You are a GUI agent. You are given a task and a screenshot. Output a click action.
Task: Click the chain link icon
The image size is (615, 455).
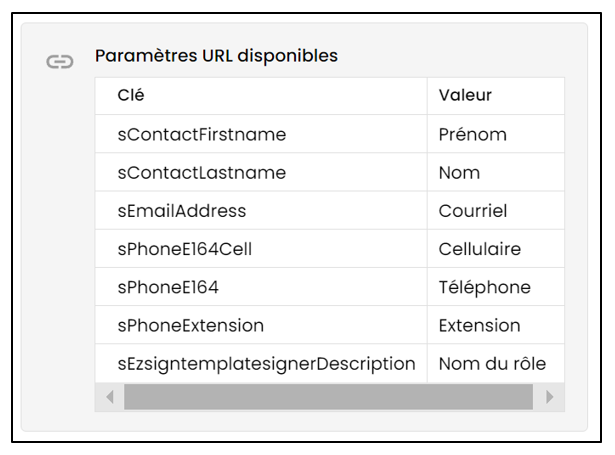[60, 62]
